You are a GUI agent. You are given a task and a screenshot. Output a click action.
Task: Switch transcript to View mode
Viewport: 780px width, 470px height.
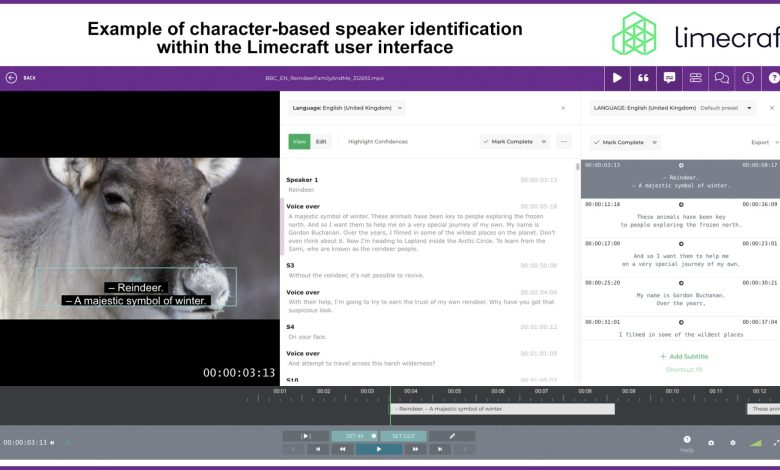point(299,142)
